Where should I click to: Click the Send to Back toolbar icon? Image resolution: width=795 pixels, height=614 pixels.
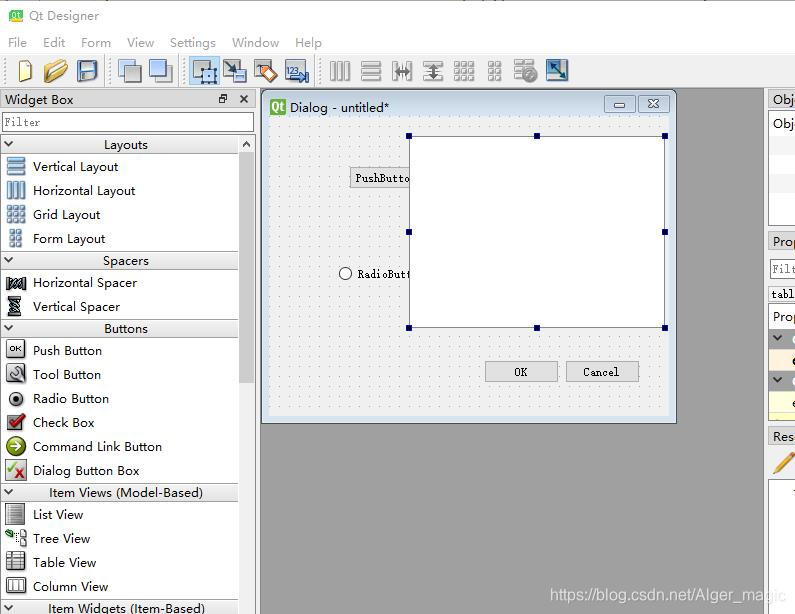coord(130,70)
